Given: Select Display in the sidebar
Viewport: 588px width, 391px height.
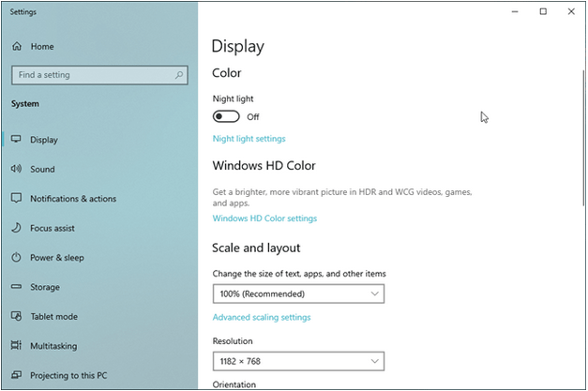Looking at the screenshot, I should point(44,140).
